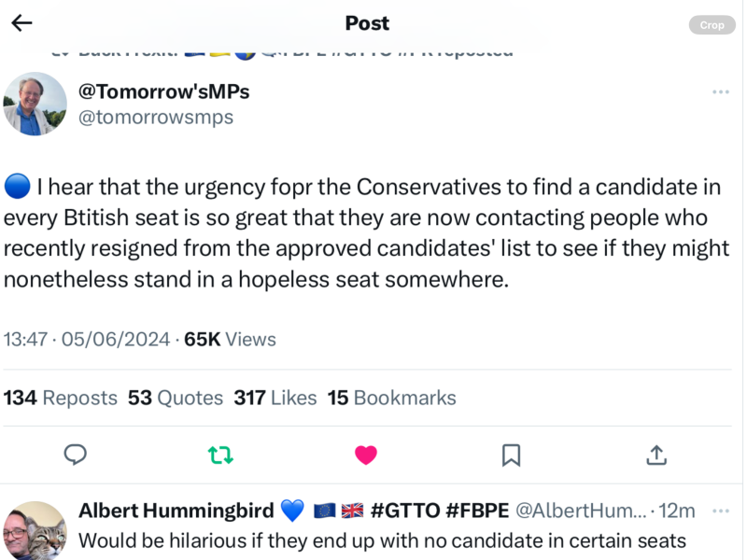This screenshot has width=747, height=560.
Task: Toggle the bookmark icon
Action: (511, 455)
